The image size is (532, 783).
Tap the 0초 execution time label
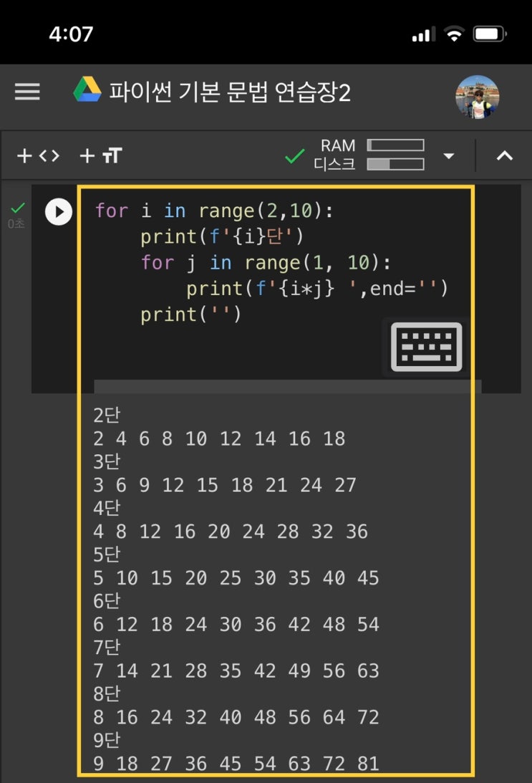(16, 224)
